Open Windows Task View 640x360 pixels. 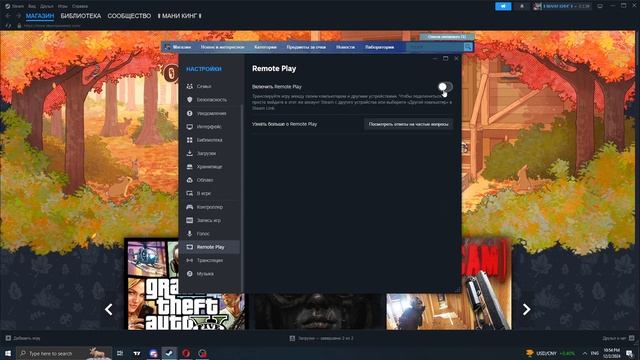120,353
